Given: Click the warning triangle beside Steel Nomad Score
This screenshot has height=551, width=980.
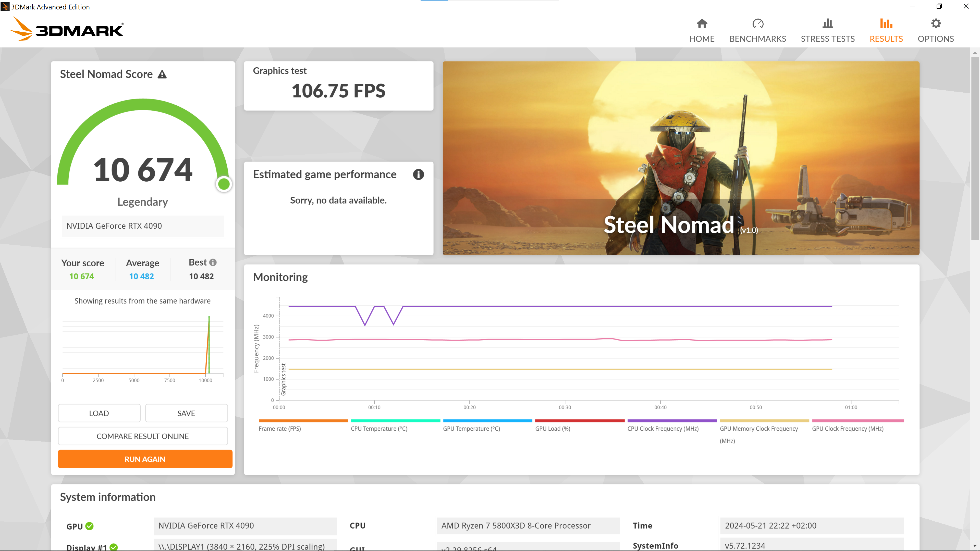Looking at the screenshot, I should 163,74.
